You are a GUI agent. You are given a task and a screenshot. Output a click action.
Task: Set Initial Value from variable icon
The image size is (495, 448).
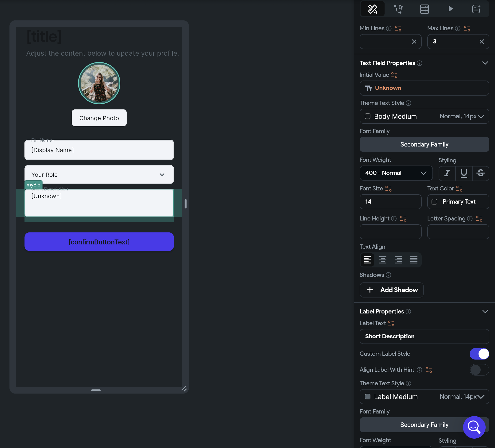point(394,75)
